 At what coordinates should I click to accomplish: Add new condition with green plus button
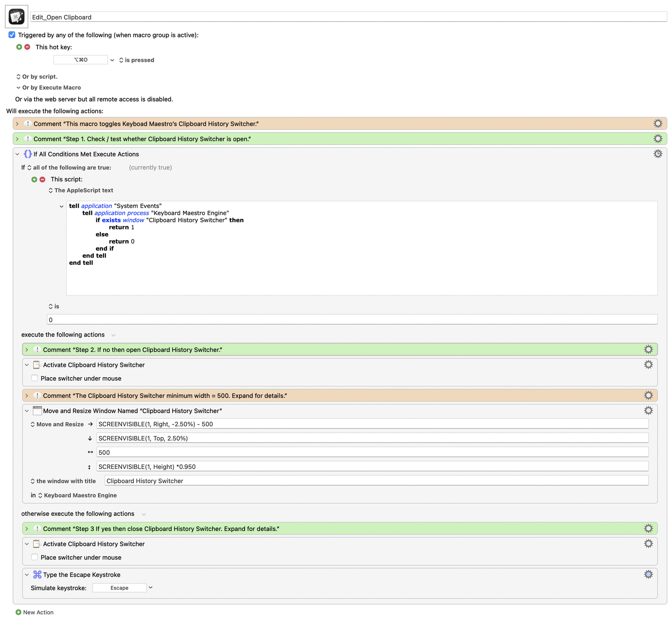tap(34, 179)
